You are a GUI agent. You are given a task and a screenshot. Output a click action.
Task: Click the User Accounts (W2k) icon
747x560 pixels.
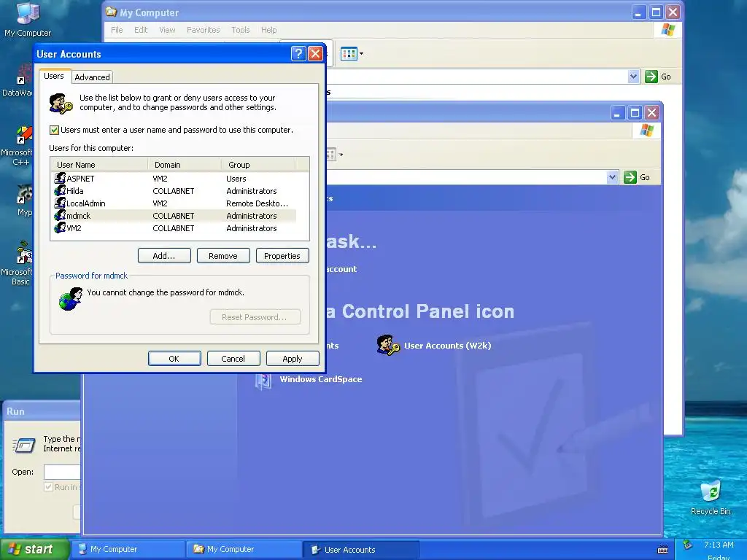point(388,345)
